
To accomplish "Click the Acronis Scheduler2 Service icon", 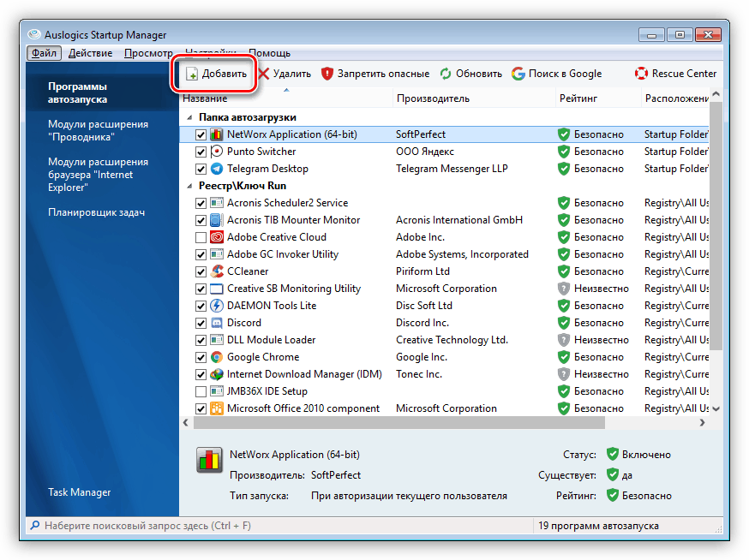I will (217, 203).
